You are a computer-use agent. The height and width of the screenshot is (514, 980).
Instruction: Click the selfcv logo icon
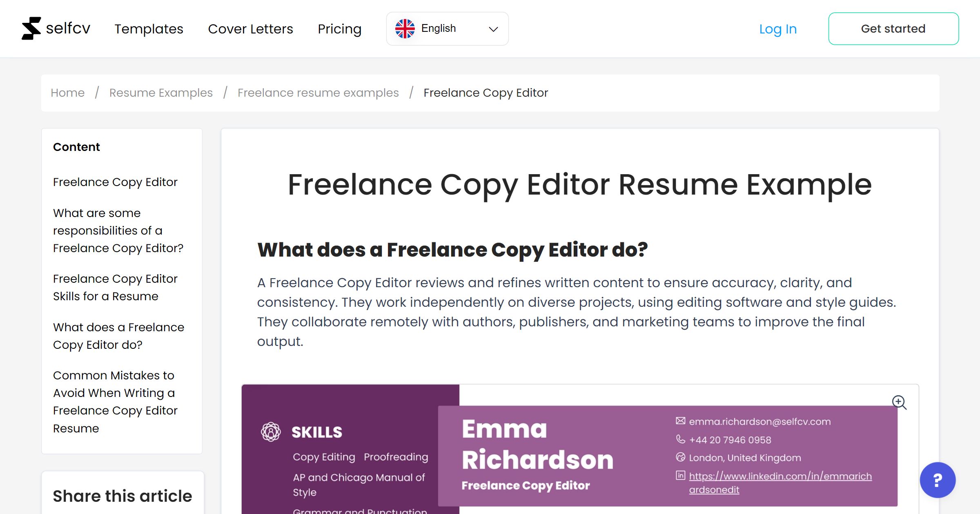(x=31, y=29)
